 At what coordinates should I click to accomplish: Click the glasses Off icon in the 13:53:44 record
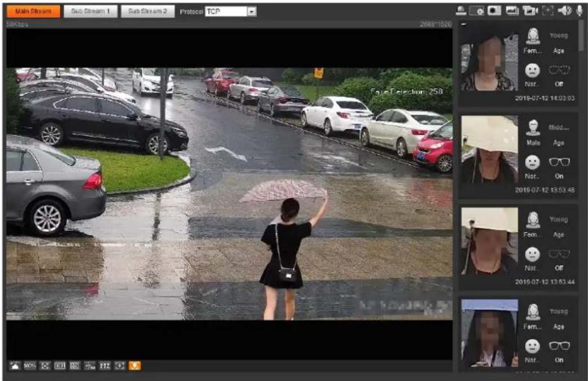coord(559,254)
